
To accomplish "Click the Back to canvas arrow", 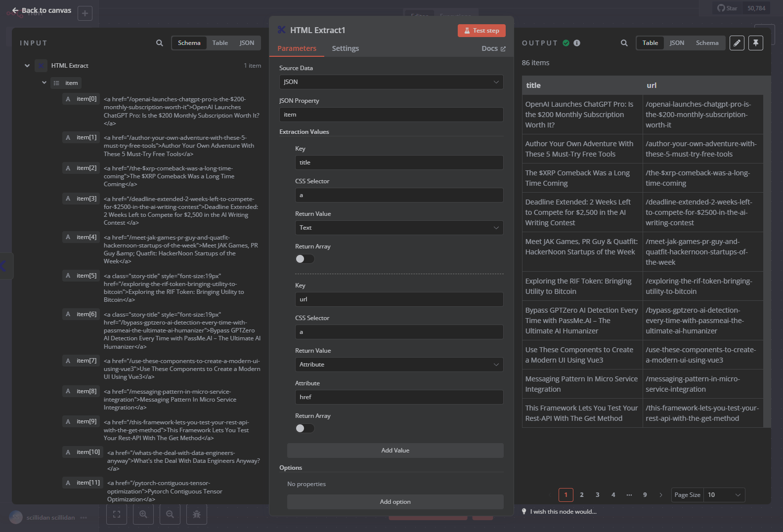I will point(15,10).
